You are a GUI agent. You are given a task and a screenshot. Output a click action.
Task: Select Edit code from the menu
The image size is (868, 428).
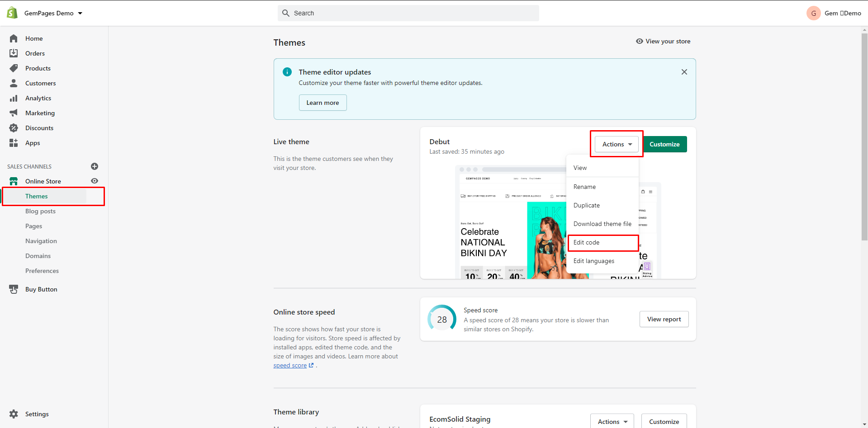pos(586,243)
